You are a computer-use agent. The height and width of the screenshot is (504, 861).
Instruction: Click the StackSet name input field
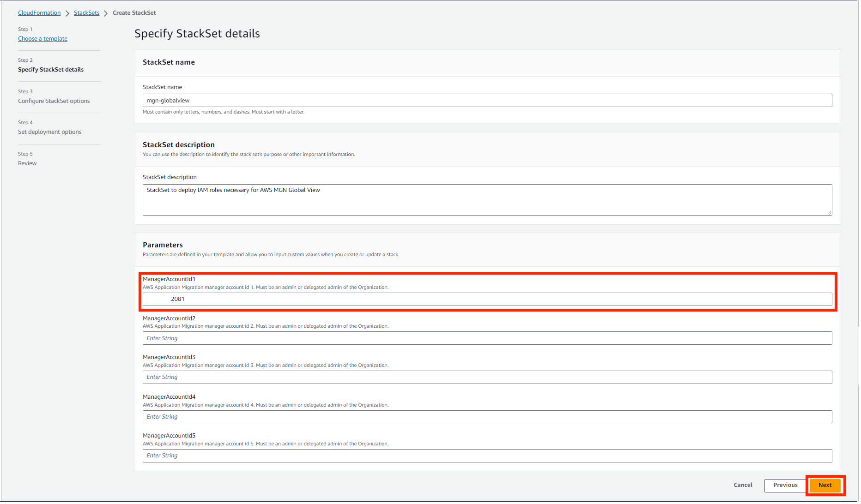(x=487, y=101)
